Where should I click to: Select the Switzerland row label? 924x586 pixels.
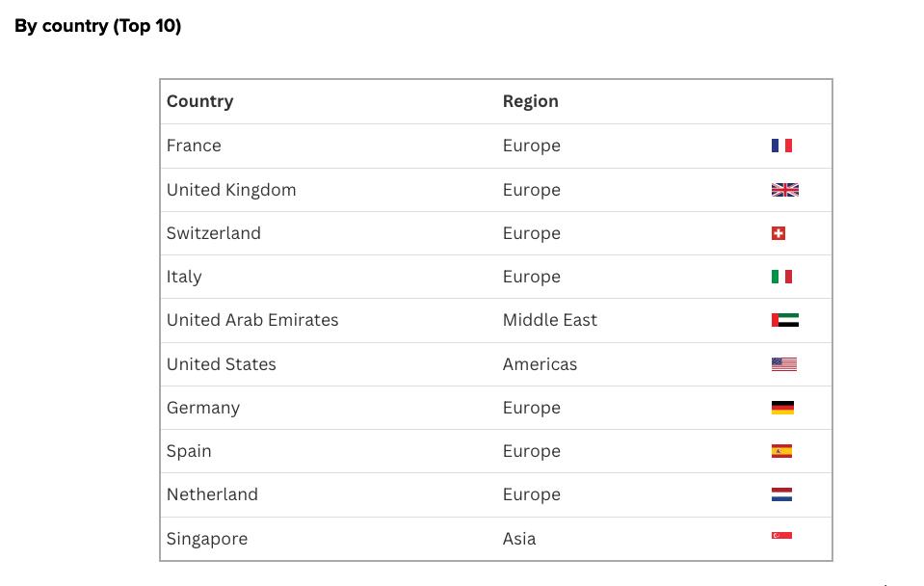(213, 233)
